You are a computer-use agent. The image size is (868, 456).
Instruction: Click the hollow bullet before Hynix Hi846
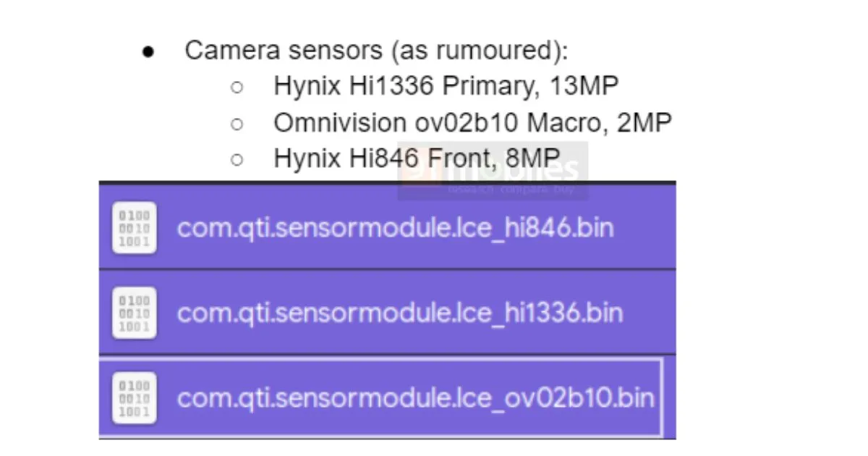tap(237, 159)
